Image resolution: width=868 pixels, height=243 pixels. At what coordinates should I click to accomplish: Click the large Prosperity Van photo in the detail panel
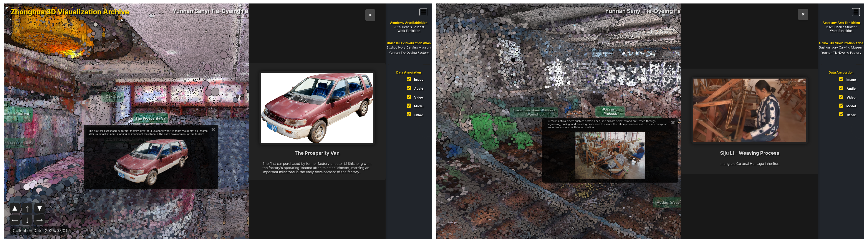point(317,108)
